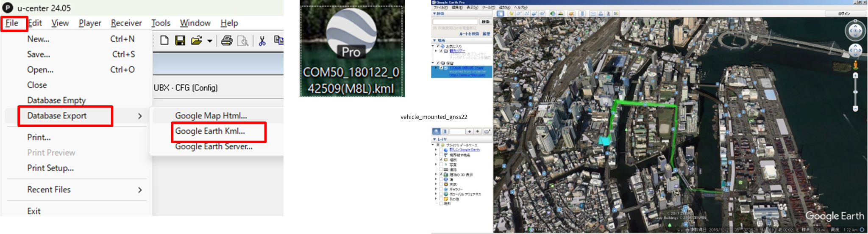
Task: Toggle the sidebar icon in Google Earth toolbar
Action: click(x=500, y=14)
